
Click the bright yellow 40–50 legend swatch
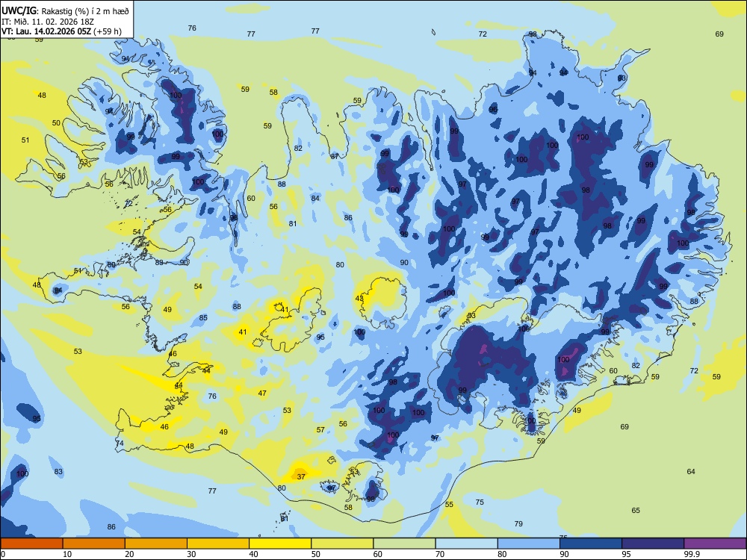280,544
